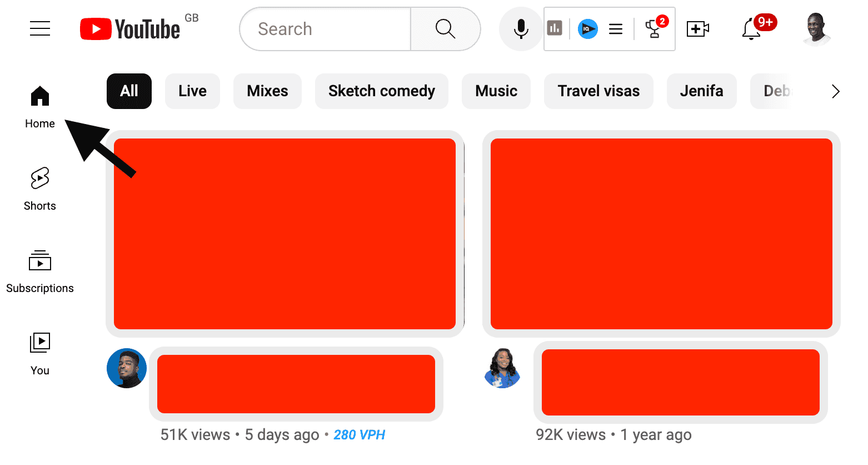Select the Sketch comedy filter chip
868x465 pixels.
pos(381,91)
